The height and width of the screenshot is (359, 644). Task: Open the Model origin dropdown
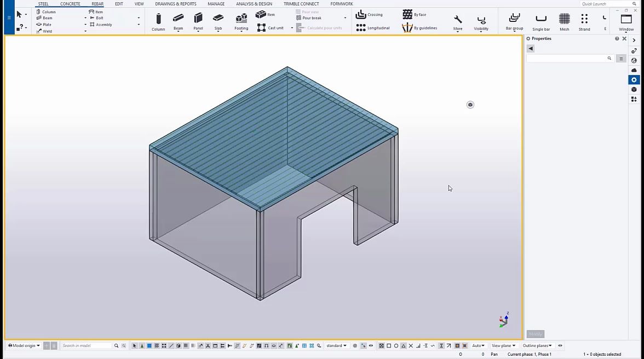pyautogui.click(x=24, y=346)
